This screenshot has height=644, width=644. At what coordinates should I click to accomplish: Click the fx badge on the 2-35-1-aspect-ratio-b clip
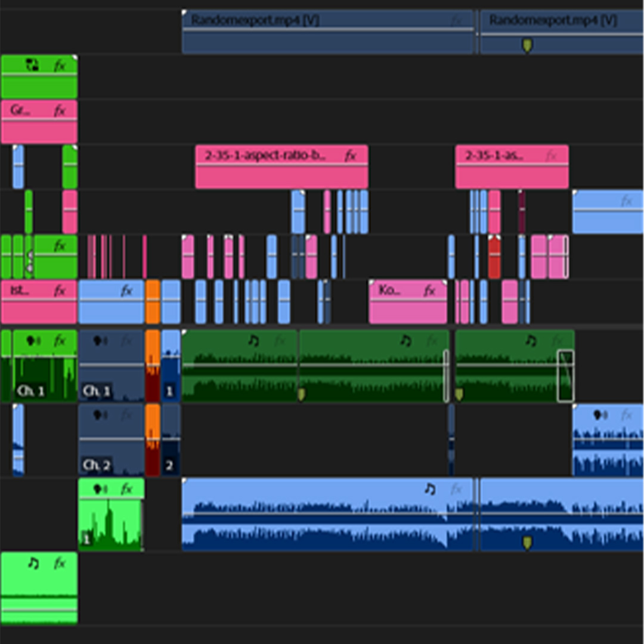tap(351, 156)
